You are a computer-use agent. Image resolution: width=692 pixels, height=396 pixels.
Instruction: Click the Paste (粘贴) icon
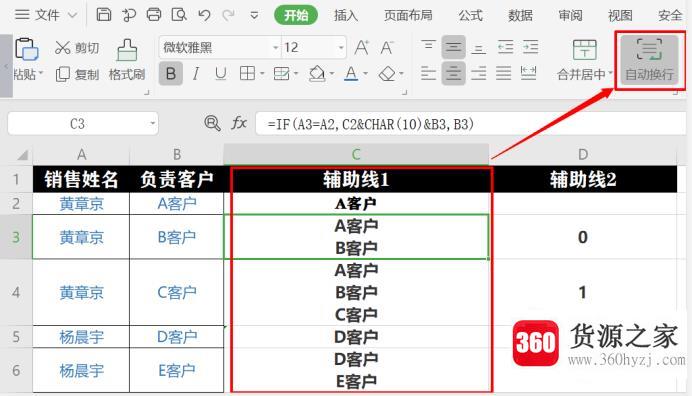[26, 49]
